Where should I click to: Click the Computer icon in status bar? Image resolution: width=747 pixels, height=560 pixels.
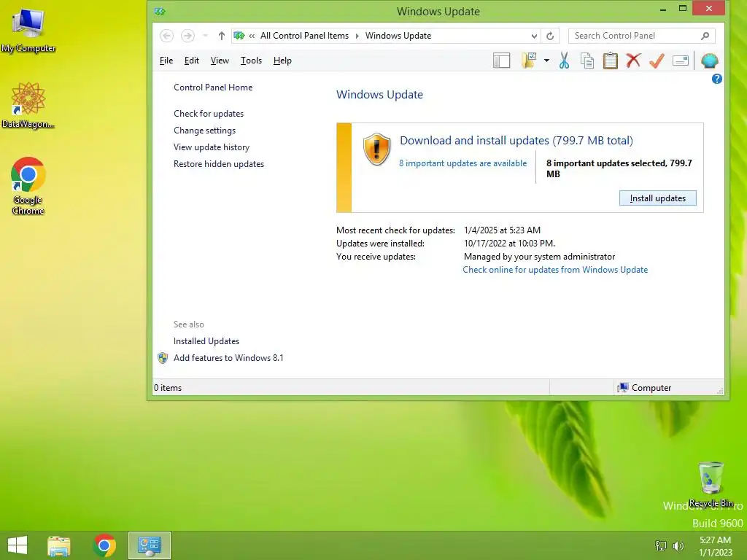[623, 388]
